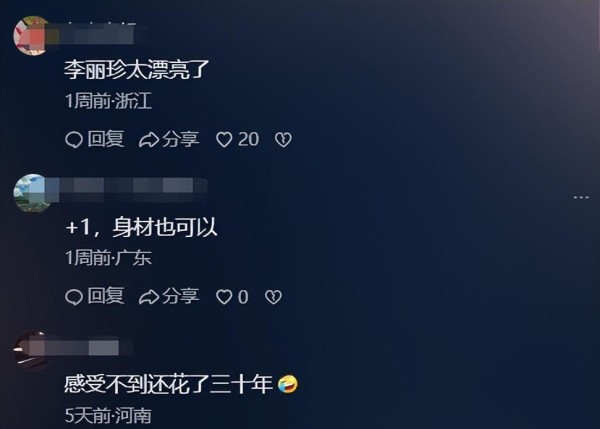Open third commenter's dark avatar
600x429 pixels.
click(x=30, y=350)
